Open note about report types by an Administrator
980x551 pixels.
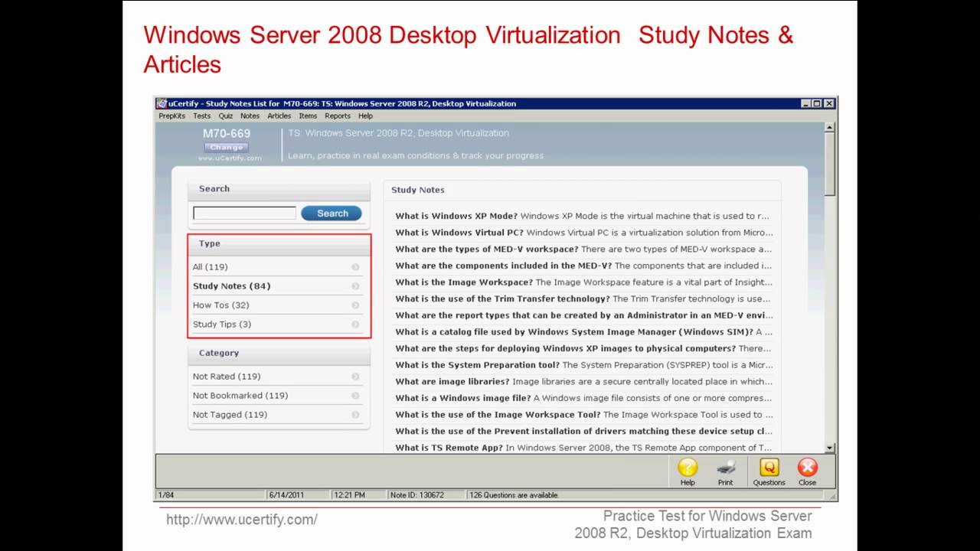pos(583,315)
